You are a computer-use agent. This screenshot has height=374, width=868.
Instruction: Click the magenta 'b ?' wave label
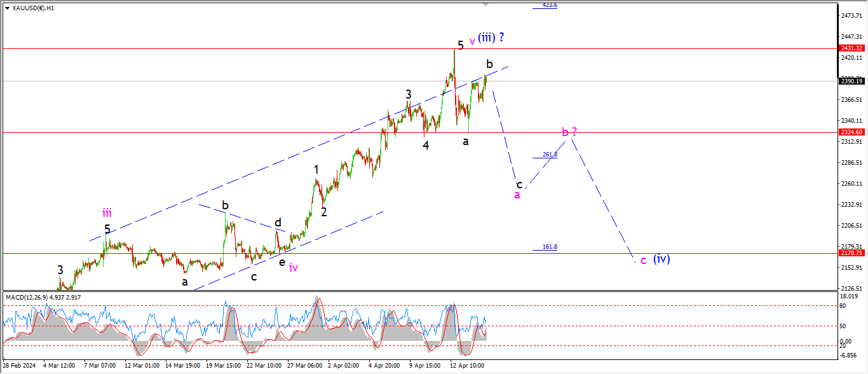(569, 132)
